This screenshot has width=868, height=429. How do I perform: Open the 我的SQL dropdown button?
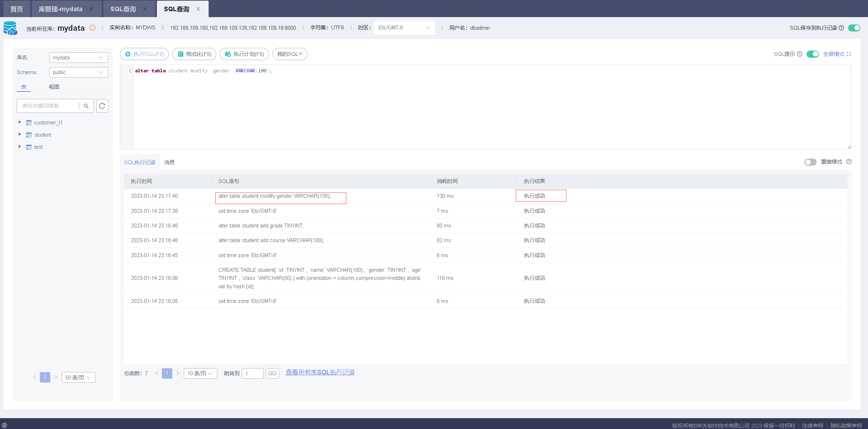click(x=290, y=54)
